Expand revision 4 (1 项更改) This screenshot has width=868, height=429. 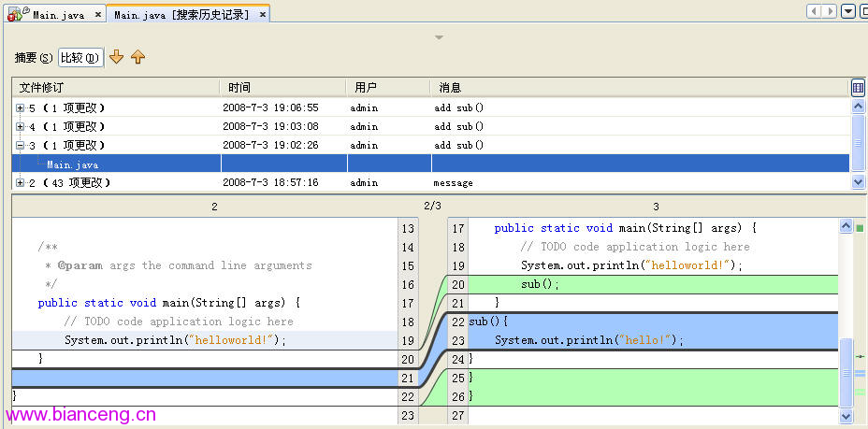(x=20, y=127)
